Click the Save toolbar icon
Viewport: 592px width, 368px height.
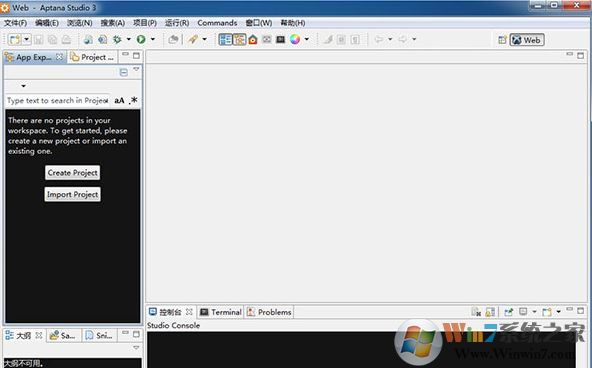click(39, 39)
